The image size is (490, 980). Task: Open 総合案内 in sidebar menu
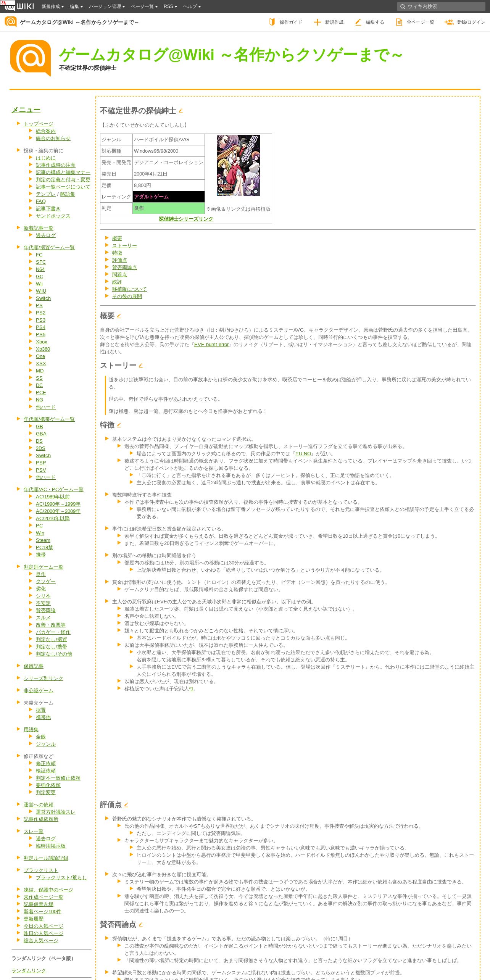[46, 131]
